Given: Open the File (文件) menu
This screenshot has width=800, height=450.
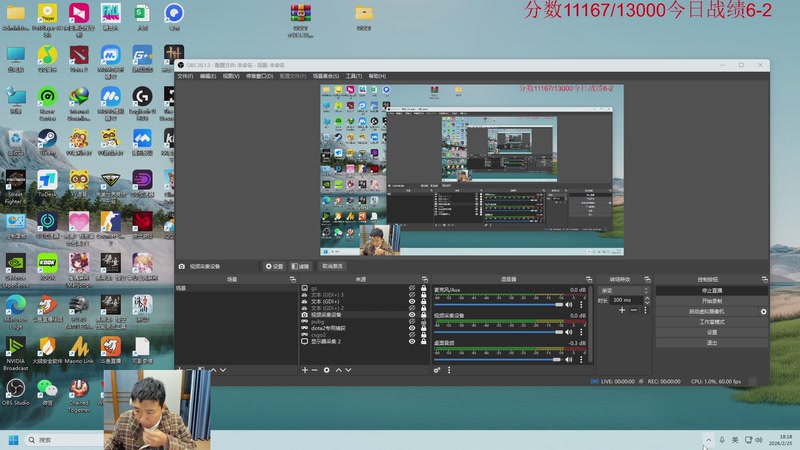Looking at the screenshot, I should [x=185, y=76].
